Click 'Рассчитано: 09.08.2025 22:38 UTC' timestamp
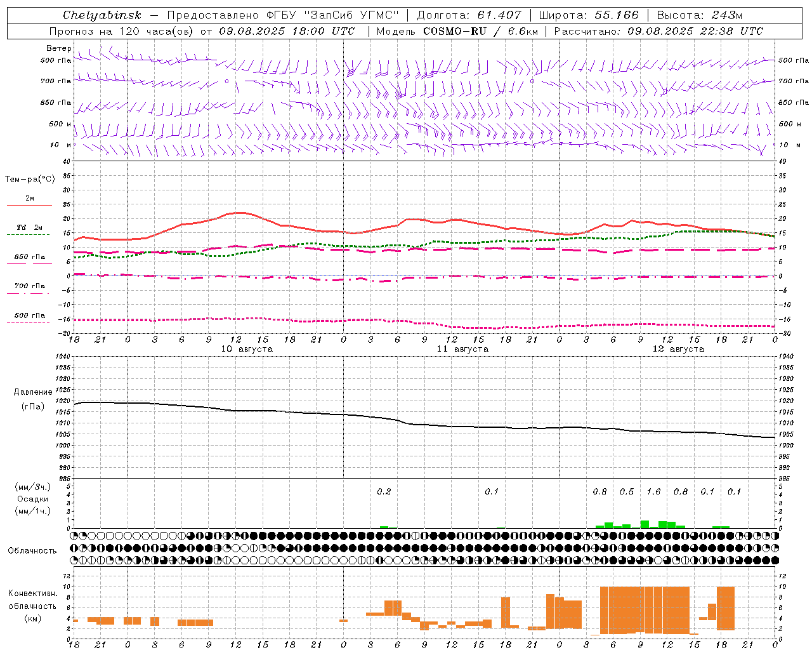The image size is (812, 650). (x=658, y=31)
